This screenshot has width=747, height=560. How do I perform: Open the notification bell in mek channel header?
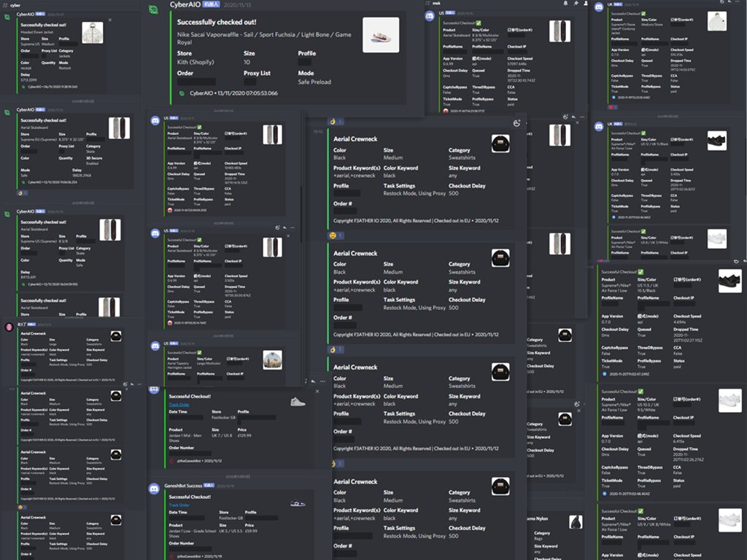565,4
